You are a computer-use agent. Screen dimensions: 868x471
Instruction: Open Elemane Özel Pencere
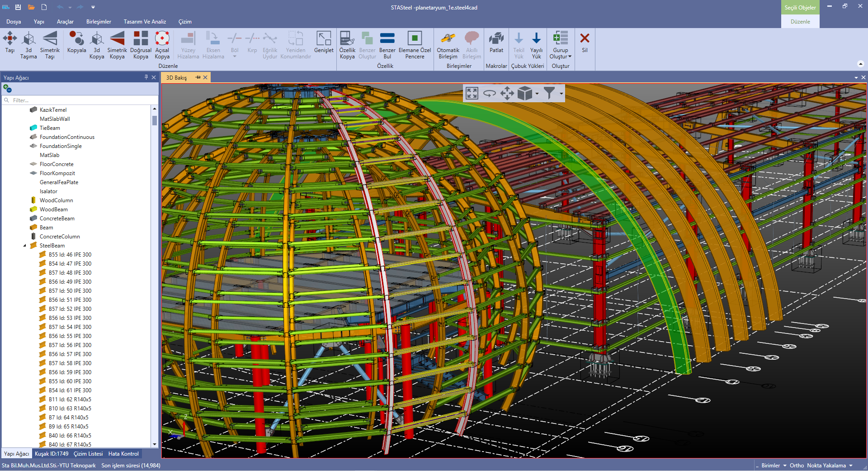click(x=415, y=45)
